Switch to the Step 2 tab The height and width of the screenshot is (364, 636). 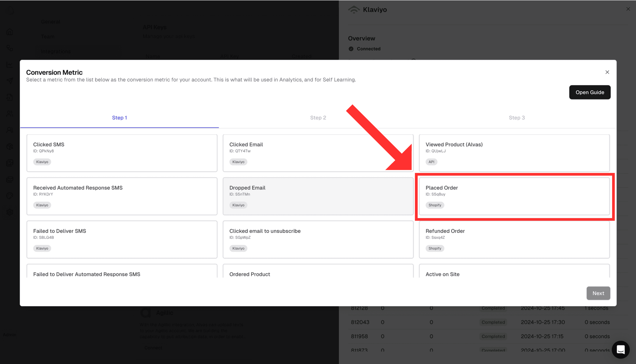pyautogui.click(x=318, y=118)
